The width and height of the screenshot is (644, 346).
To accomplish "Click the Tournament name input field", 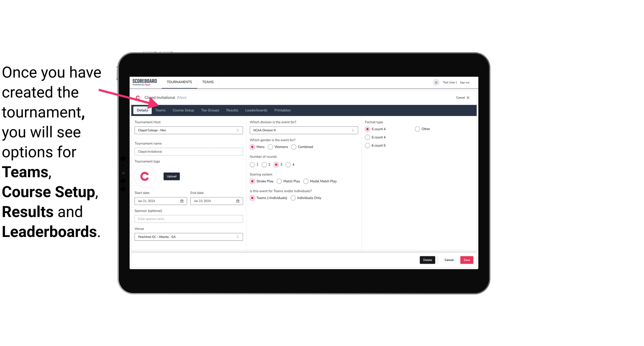I will click(x=188, y=151).
